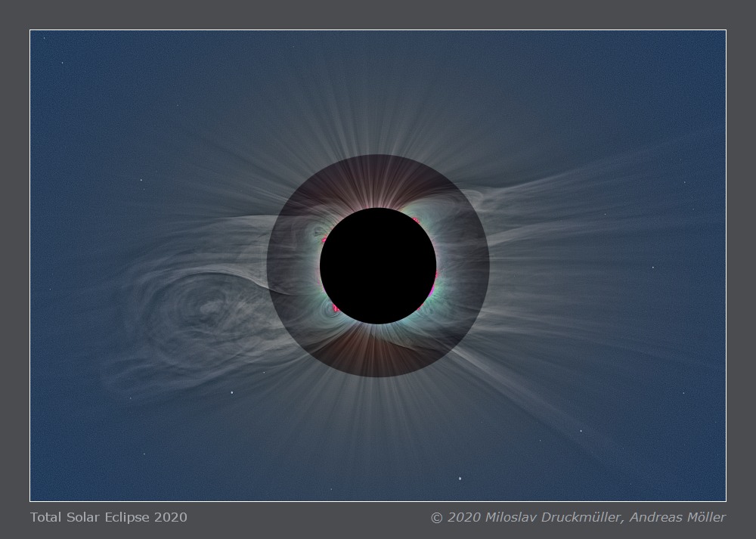This screenshot has width=756, height=539.
Task: Click the pink prominence at the moon's upper-right edge
Action: coord(415,221)
